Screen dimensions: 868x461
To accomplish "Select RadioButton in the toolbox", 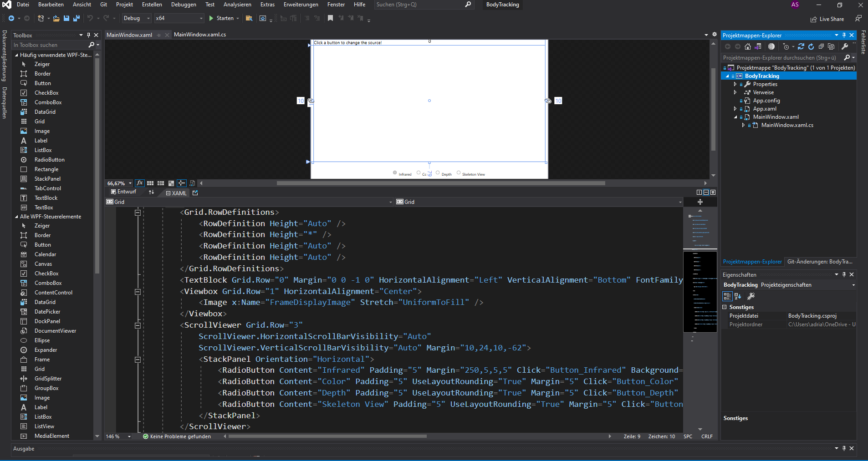I will (x=50, y=160).
